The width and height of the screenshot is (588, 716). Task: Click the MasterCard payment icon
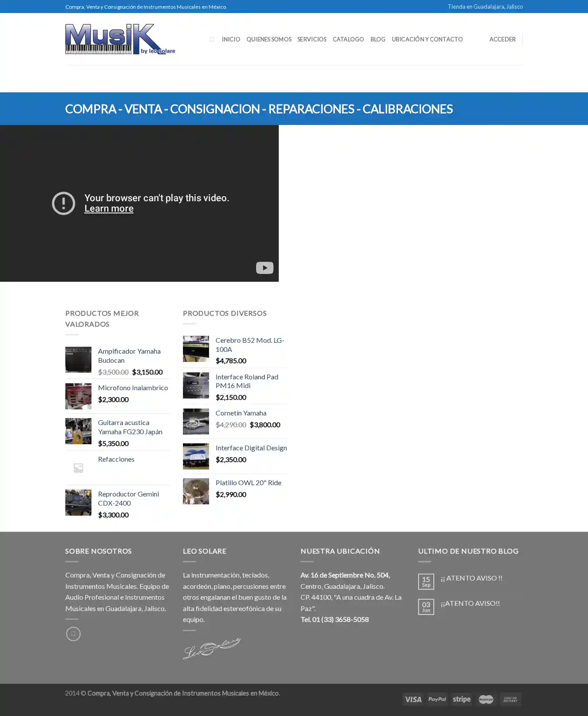(486, 699)
